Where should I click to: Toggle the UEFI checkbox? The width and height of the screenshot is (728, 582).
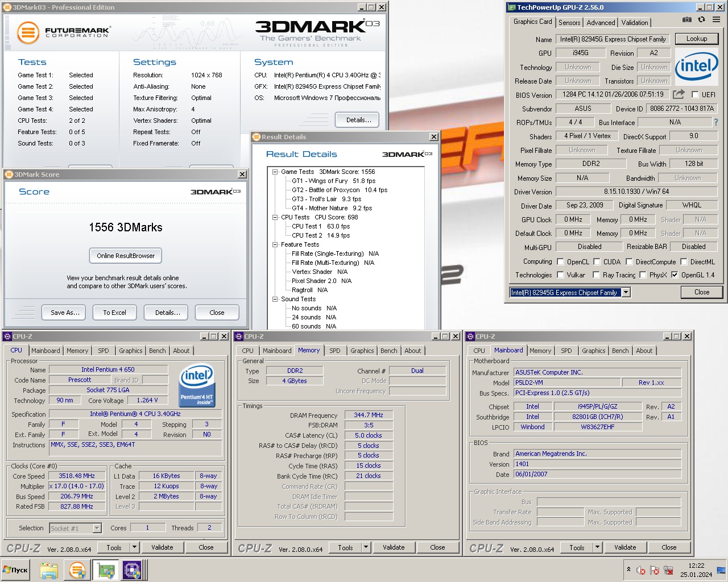(695, 95)
